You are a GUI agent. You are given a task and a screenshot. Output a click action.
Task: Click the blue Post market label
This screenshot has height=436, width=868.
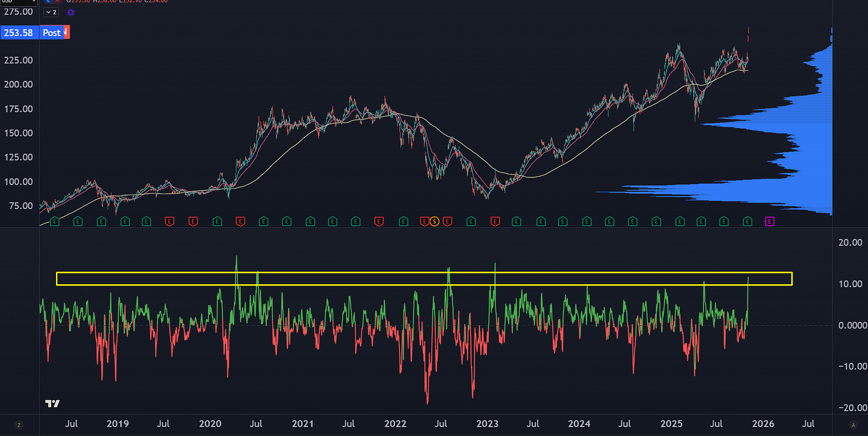point(51,33)
